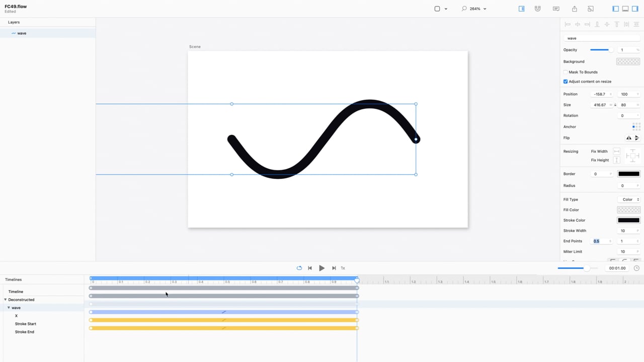Toggle the left layers sidebar panel
The image size is (644, 362).
(x=615, y=9)
